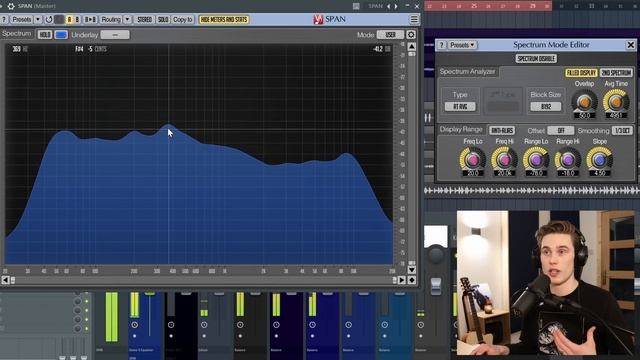Click the vertical range scrollbar track

coord(412,158)
